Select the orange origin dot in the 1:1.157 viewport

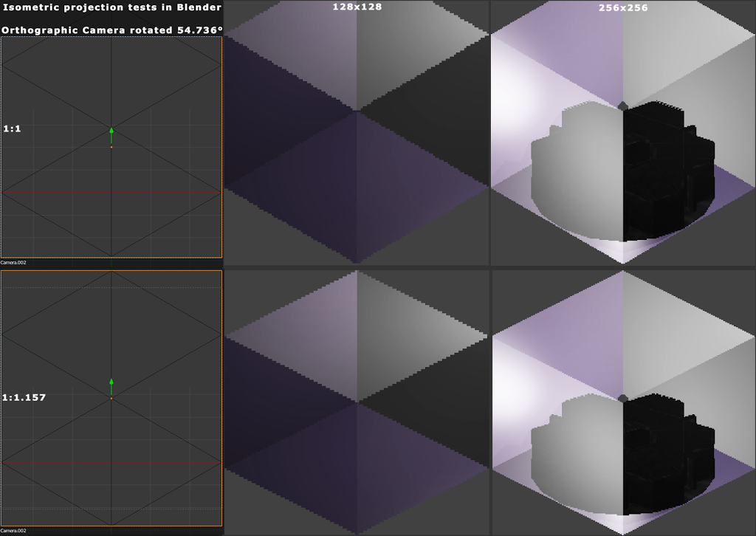coord(111,399)
